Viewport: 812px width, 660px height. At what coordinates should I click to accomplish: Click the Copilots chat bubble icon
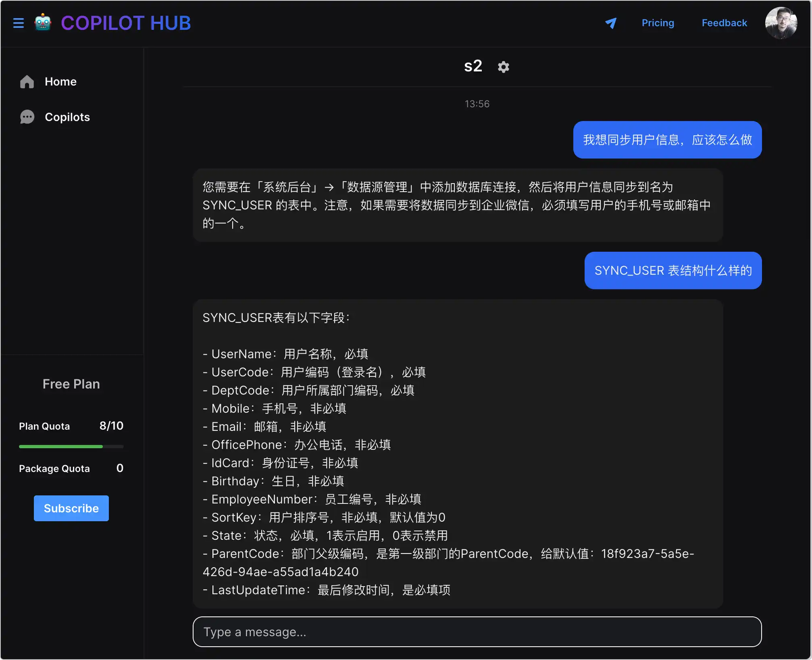coord(27,117)
